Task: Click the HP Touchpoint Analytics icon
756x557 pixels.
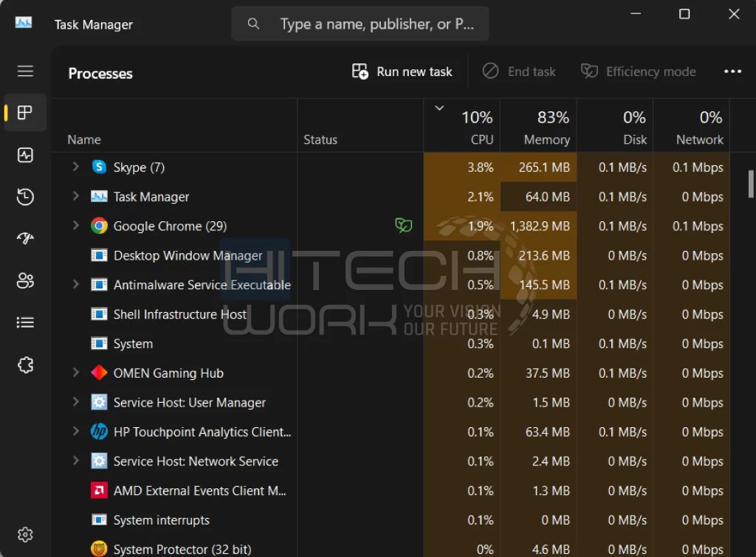Action: click(x=99, y=432)
